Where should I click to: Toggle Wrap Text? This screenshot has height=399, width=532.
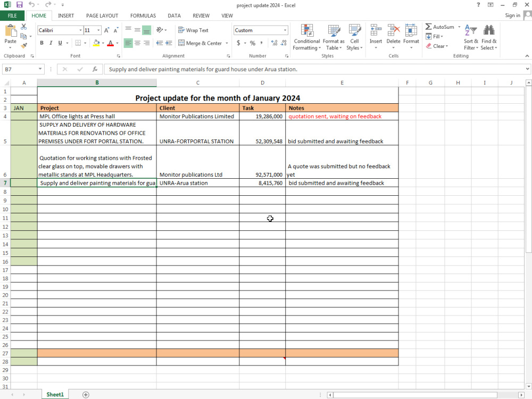193,30
